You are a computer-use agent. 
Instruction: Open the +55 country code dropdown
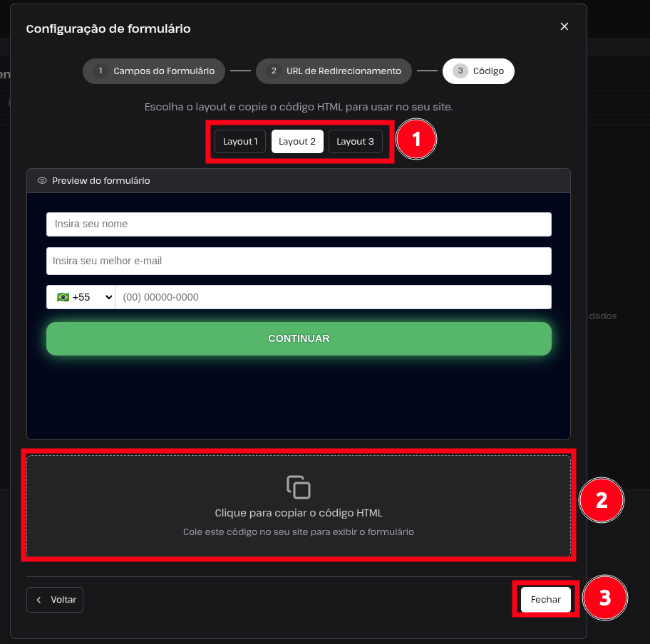click(81, 297)
